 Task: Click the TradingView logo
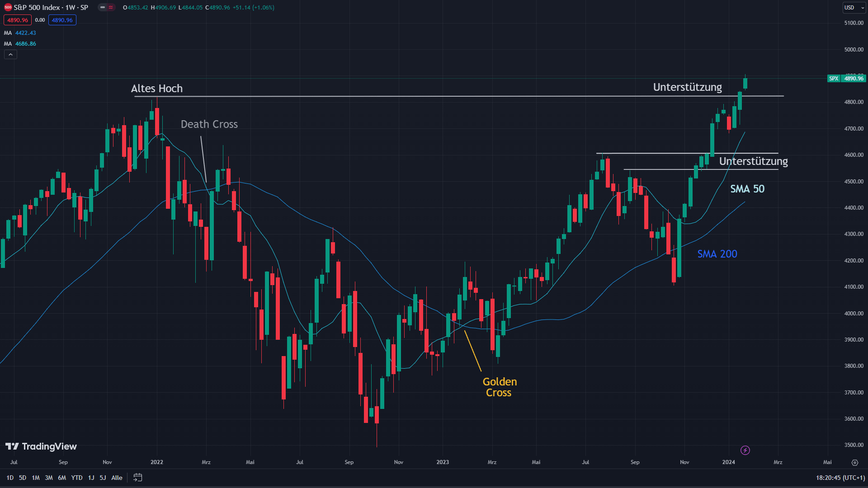41,446
